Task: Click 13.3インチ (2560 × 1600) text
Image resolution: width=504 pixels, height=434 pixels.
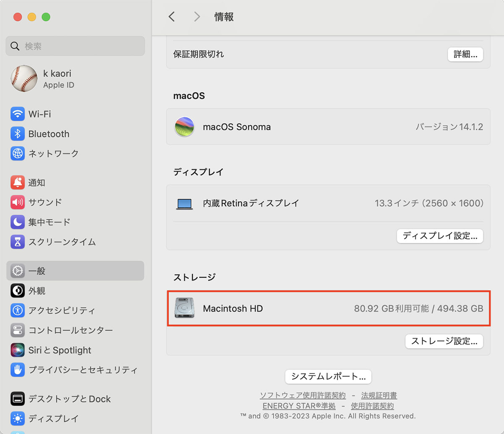Action: tap(429, 203)
